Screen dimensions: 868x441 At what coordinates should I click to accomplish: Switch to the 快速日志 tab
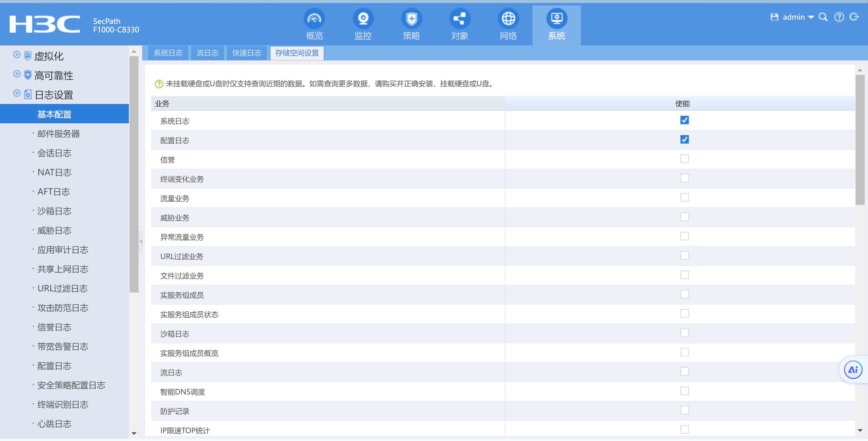pos(247,53)
